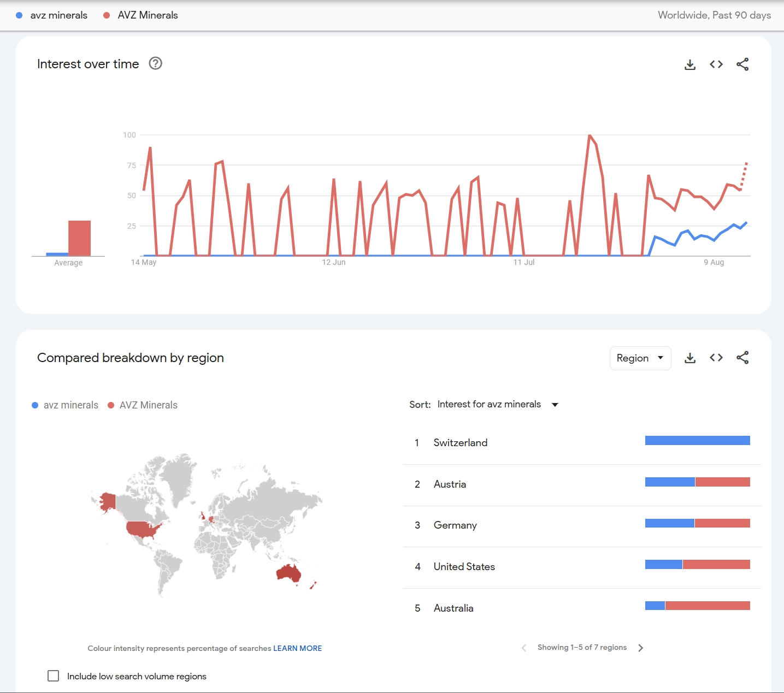Image resolution: width=784 pixels, height=693 pixels.
Task: Click United States in the region list
Action: click(464, 566)
